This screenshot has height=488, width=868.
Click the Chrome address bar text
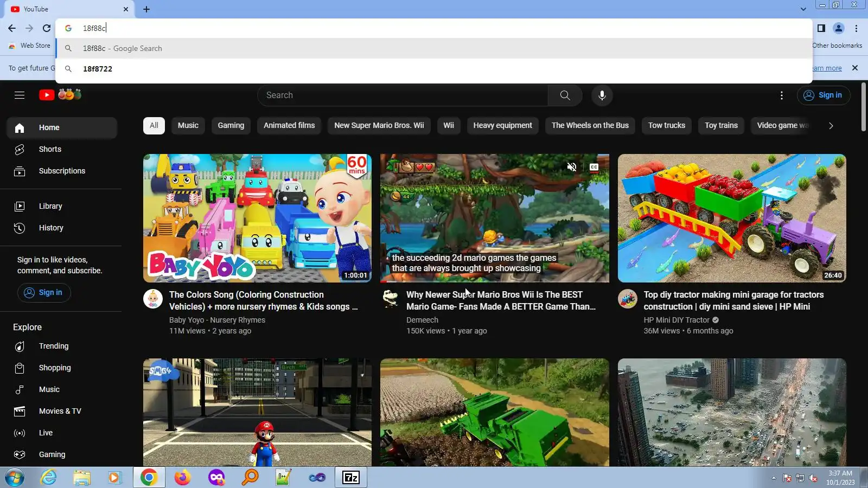(94, 28)
